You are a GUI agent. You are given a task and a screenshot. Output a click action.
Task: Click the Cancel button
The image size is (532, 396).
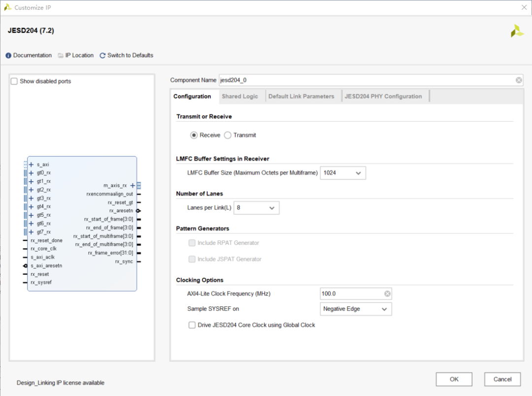tap(502, 379)
